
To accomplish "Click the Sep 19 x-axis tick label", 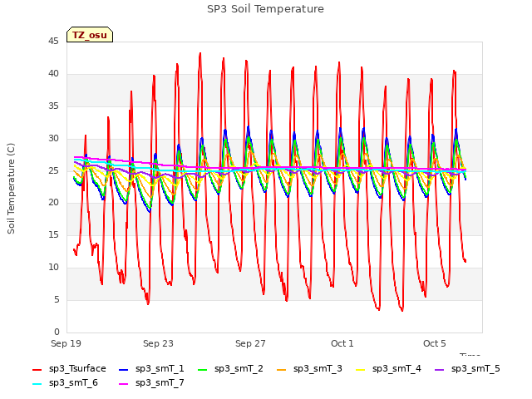I will click(x=66, y=343).
